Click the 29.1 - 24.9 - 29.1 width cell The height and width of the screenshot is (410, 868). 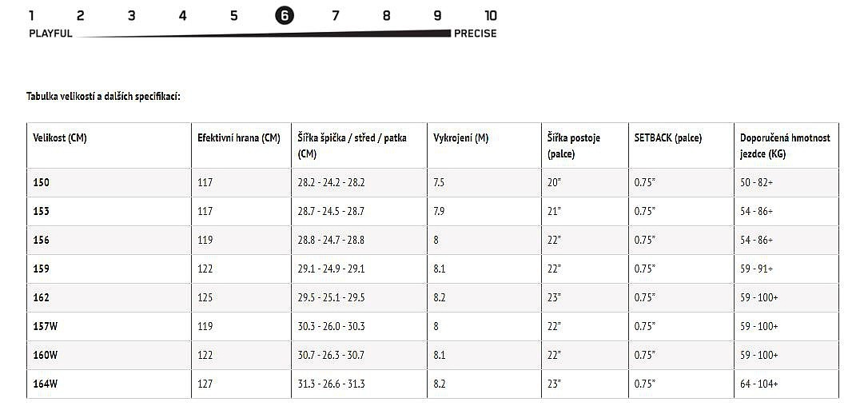[331, 269]
